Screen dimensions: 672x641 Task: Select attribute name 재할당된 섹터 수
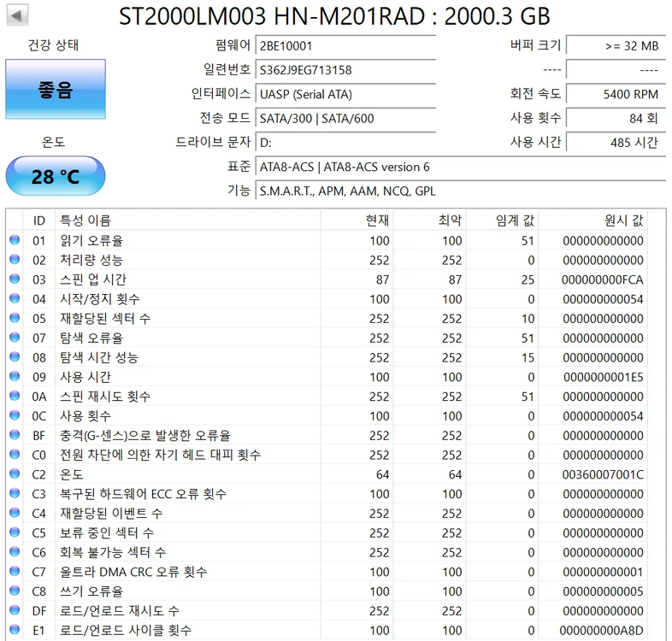point(105,318)
